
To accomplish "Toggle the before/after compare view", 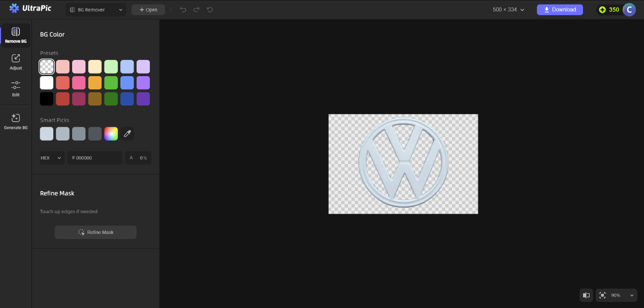I will click(x=586, y=295).
